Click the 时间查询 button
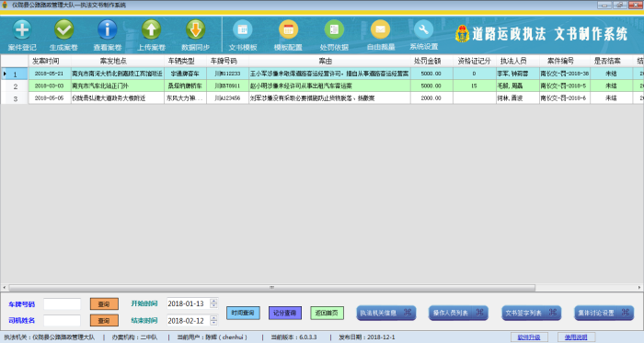This screenshot has height=343, width=644. pyautogui.click(x=243, y=313)
